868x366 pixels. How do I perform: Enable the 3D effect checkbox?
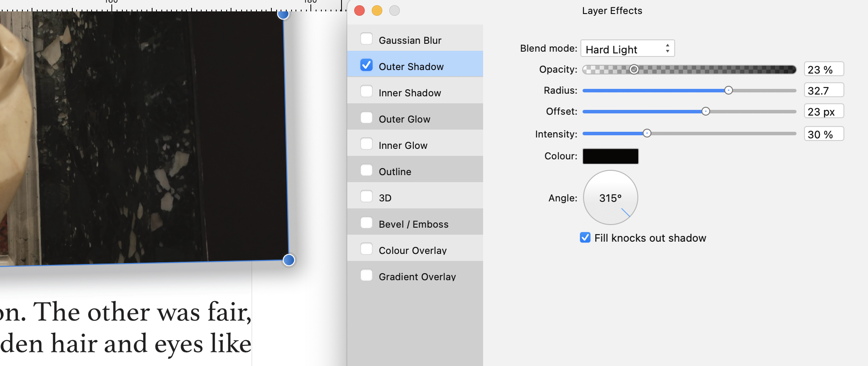coord(366,196)
